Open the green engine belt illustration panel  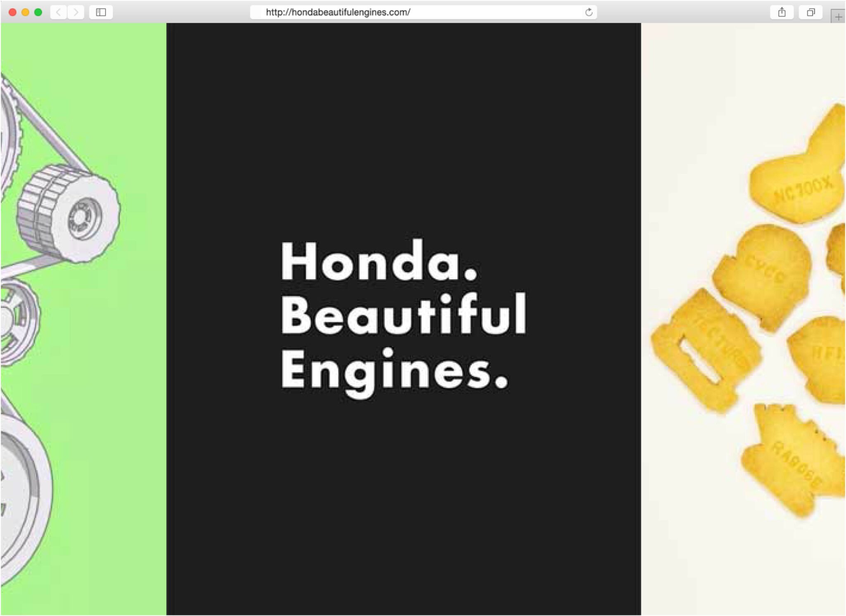point(83,319)
